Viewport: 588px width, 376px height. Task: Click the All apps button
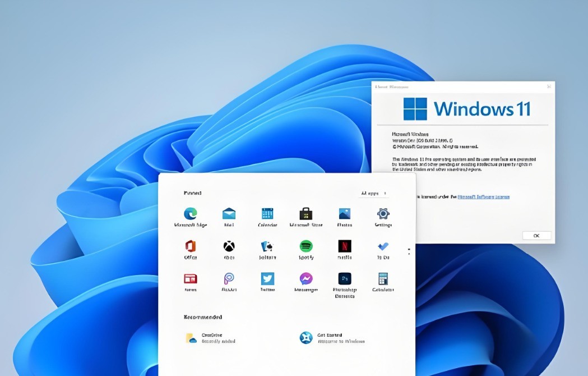pos(373,194)
